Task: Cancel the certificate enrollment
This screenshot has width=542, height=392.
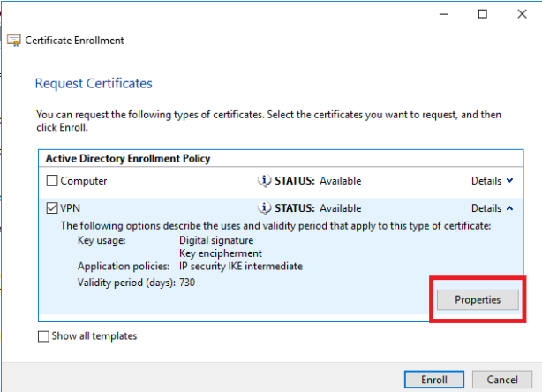Action: [x=502, y=380]
